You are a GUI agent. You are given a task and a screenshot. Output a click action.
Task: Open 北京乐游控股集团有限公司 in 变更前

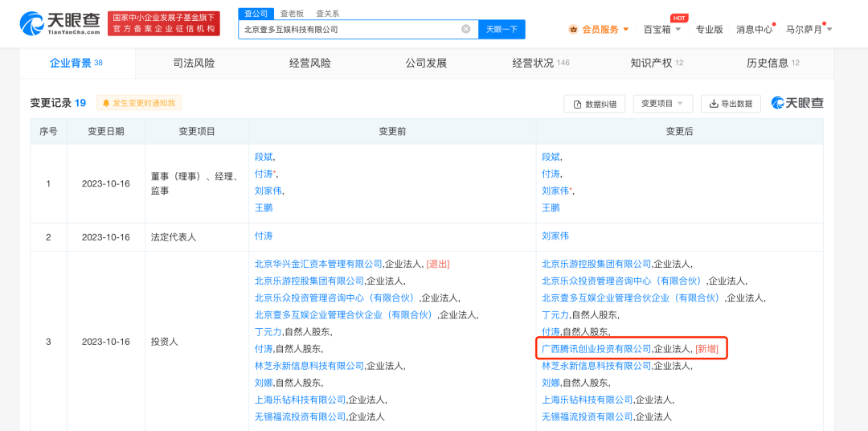[309, 281]
